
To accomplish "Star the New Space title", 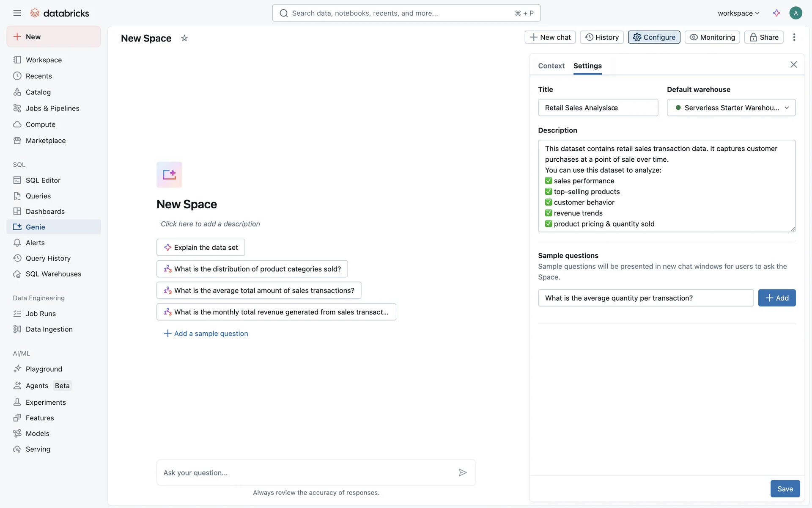I will (x=184, y=38).
